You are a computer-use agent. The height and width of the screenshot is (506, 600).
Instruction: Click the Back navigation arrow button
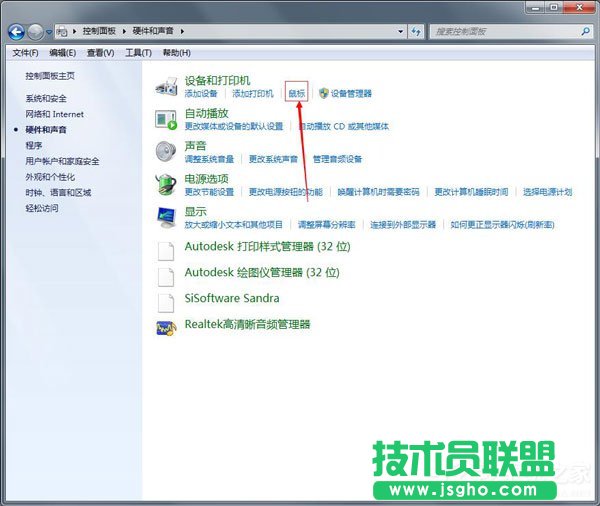coord(16,32)
